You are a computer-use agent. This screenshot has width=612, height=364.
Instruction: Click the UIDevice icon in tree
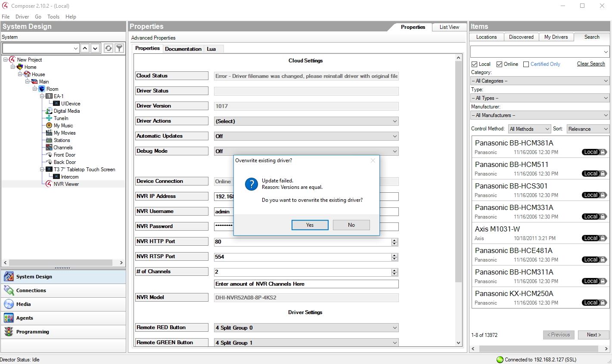coord(56,103)
